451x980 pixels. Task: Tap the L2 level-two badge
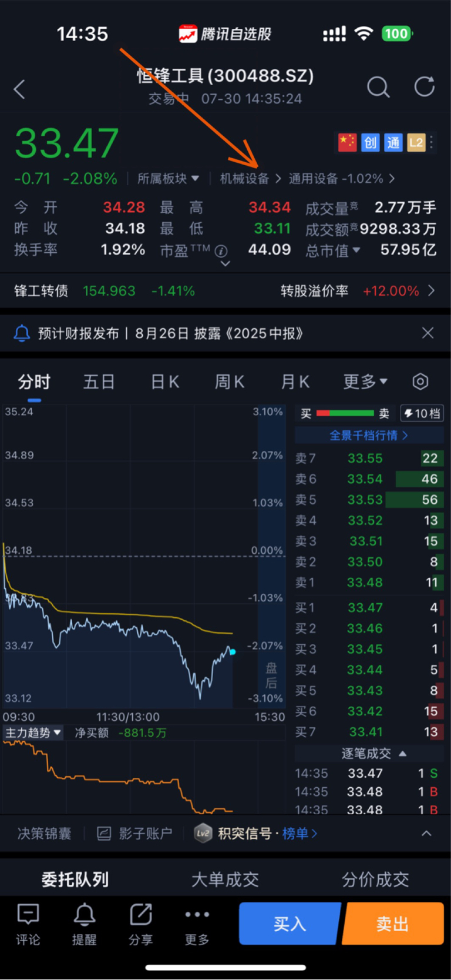[416, 142]
